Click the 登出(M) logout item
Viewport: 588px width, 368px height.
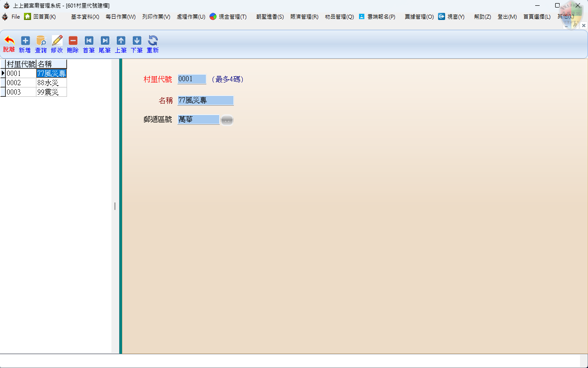pyautogui.click(x=507, y=17)
